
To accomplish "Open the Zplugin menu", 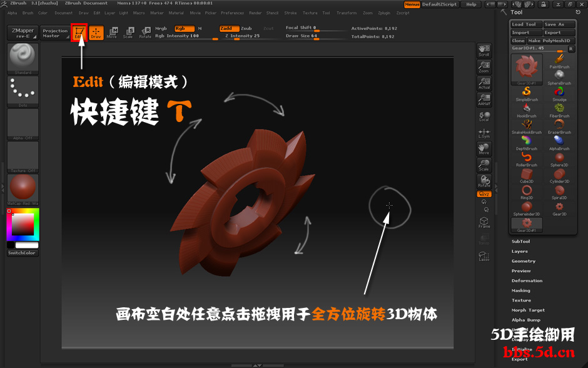I will 384,13.
